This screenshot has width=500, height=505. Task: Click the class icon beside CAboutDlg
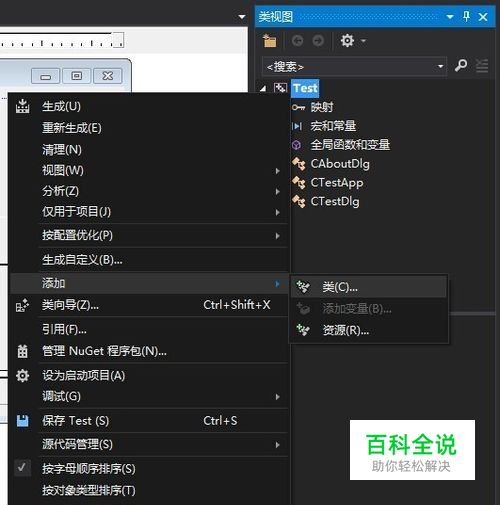click(299, 164)
